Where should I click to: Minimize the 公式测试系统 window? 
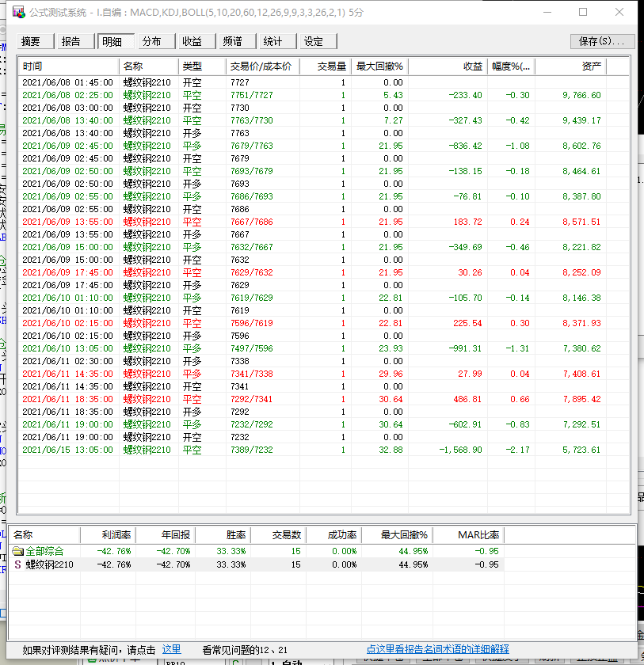(x=547, y=12)
